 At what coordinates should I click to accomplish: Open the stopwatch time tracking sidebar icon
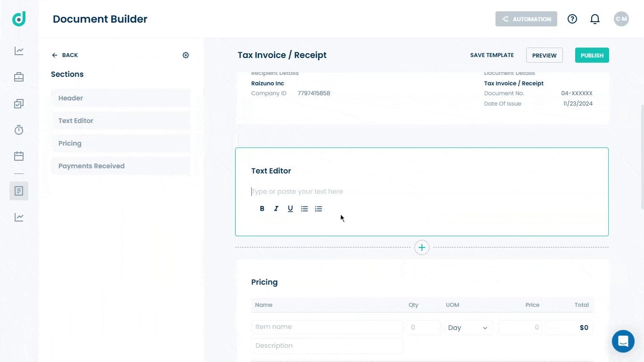coord(19,130)
